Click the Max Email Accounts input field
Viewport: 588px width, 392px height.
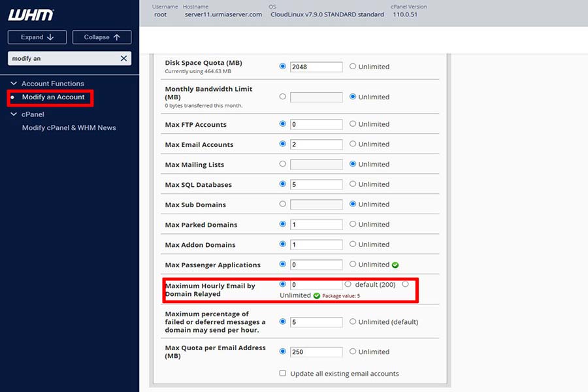coord(316,144)
